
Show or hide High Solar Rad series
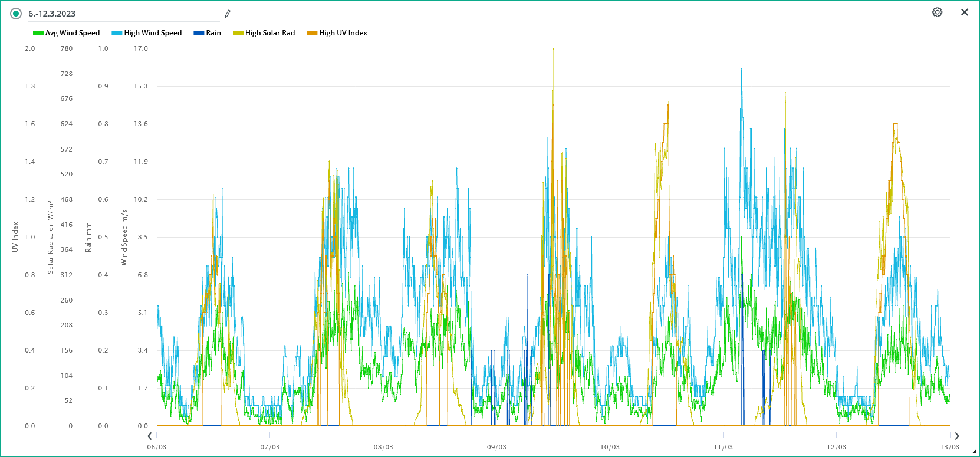pyautogui.click(x=264, y=33)
